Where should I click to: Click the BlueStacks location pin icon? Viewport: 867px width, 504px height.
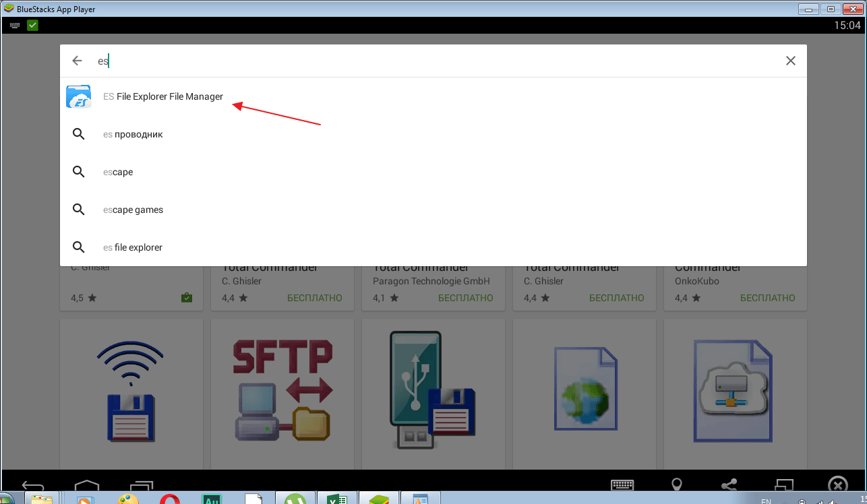click(676, 485)
